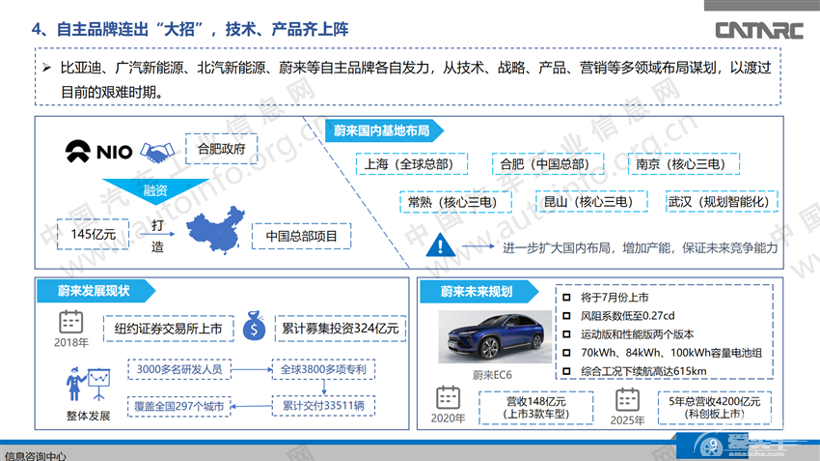
Task: Select 合肥（中国总部） box
Action: pyautogui.click(x=548, y=164)
